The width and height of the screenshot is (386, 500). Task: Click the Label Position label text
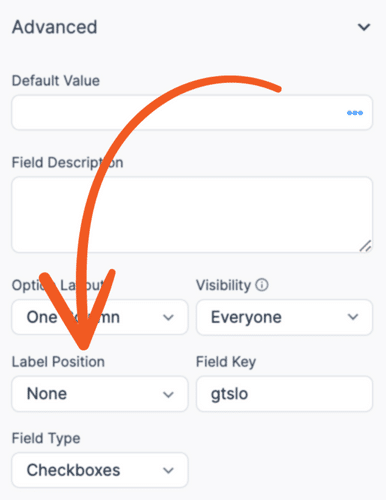click(58, 362)
